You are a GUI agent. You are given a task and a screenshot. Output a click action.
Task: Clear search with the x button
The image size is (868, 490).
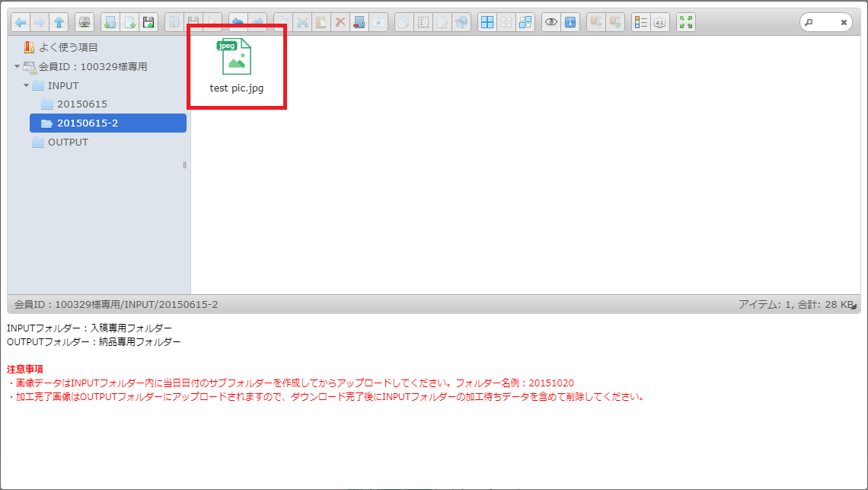coord(844,23)
